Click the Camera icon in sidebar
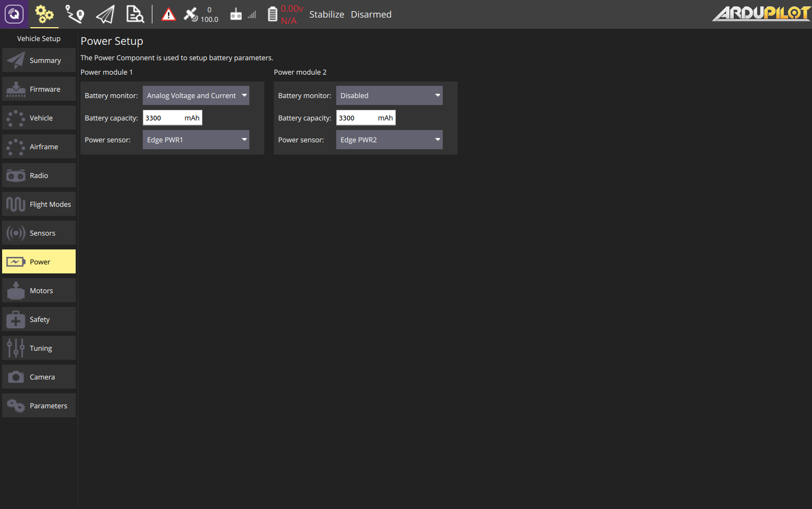The image size is (812, 509). click(x=16, y=377)
